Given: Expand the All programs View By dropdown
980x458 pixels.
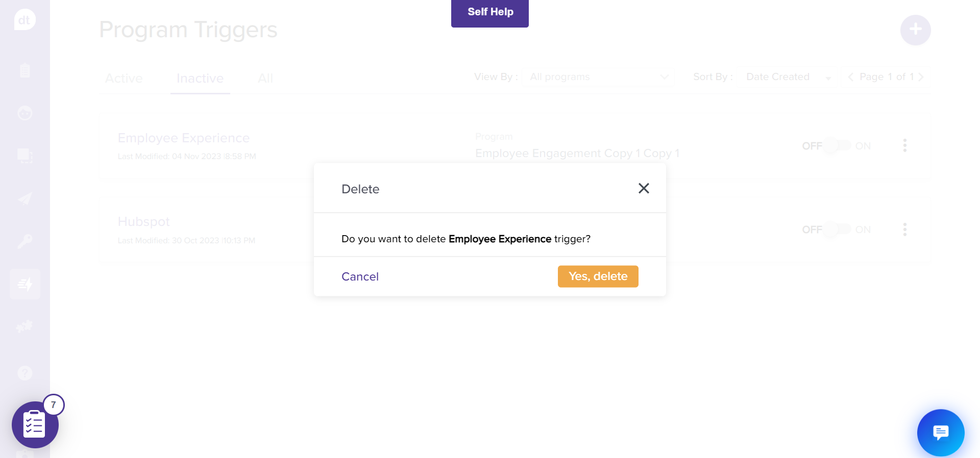Looking at the screenshot, I should pos(598,77).
